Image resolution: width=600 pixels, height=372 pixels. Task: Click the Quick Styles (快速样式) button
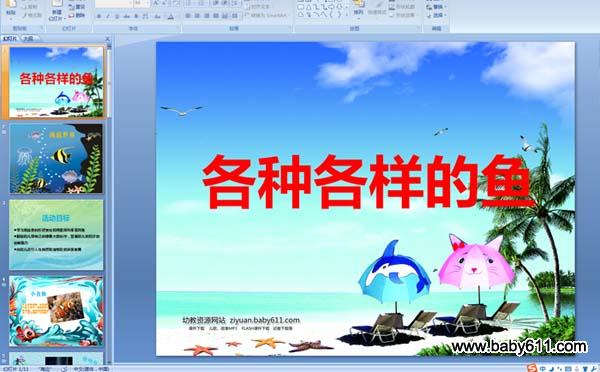377,9
